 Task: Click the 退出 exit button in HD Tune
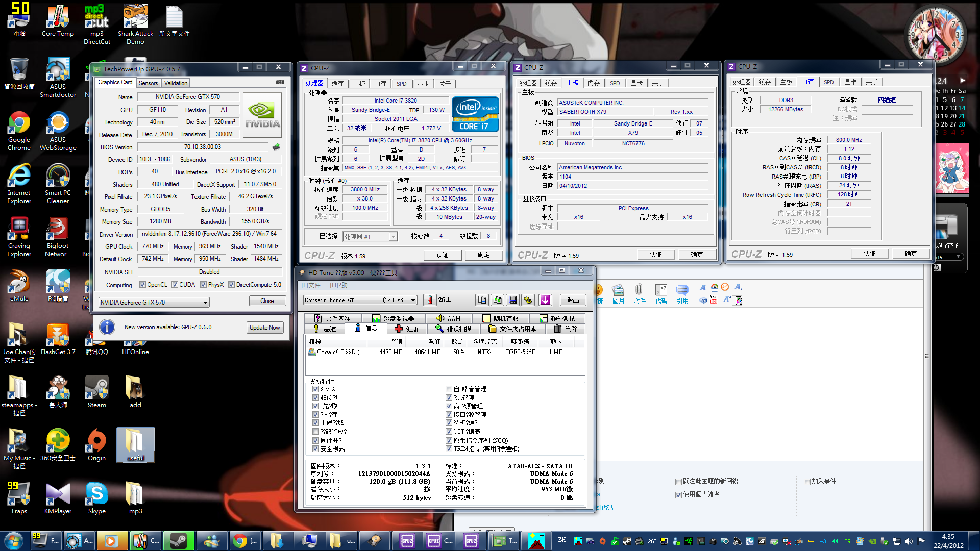pos(573,300)
